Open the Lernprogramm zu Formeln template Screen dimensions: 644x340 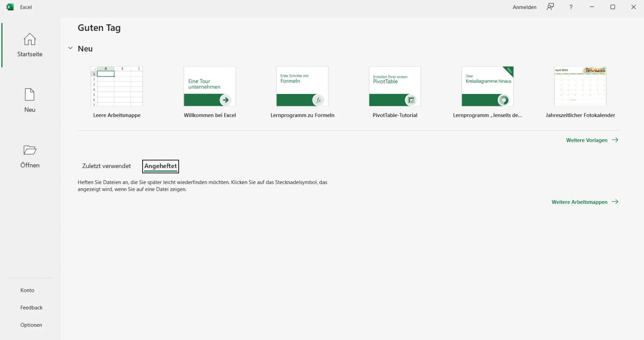coord(302,86)
